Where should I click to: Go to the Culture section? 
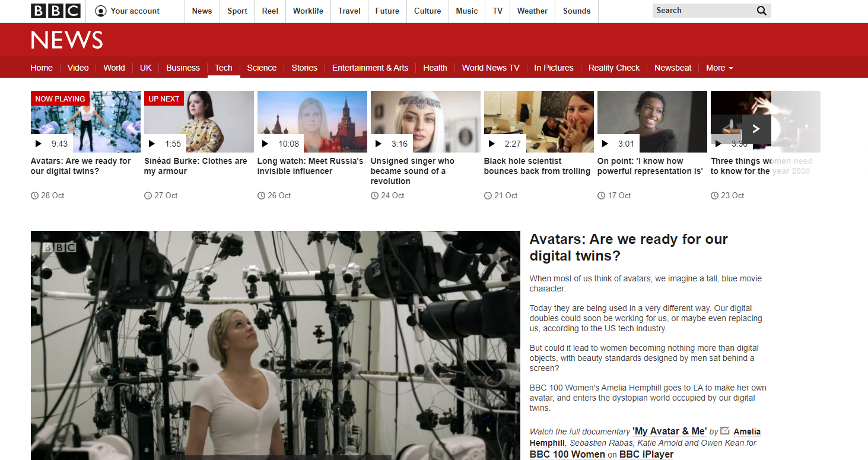click(428, 11)
